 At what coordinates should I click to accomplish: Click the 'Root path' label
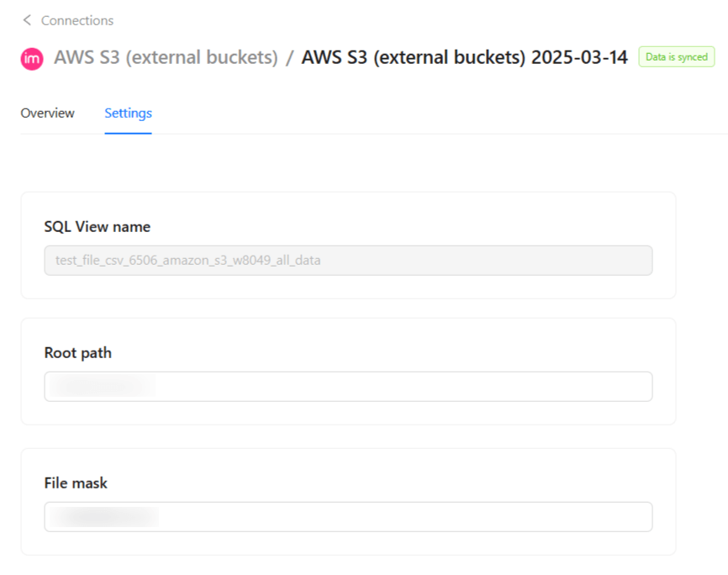77,353
